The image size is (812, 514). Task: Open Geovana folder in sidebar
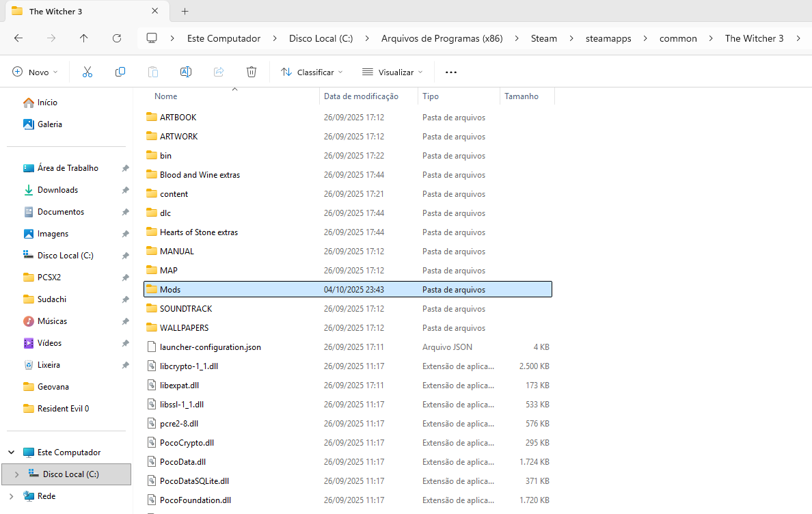46,387
